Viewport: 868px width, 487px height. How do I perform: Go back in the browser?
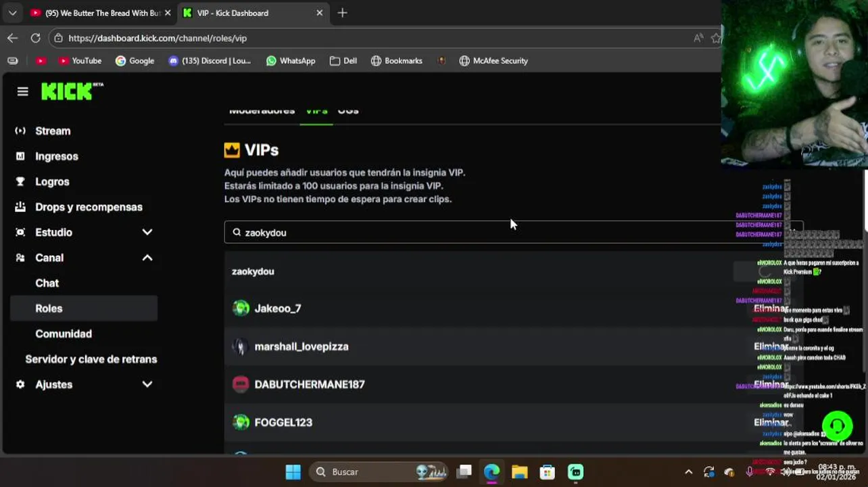tap(12, 39)
